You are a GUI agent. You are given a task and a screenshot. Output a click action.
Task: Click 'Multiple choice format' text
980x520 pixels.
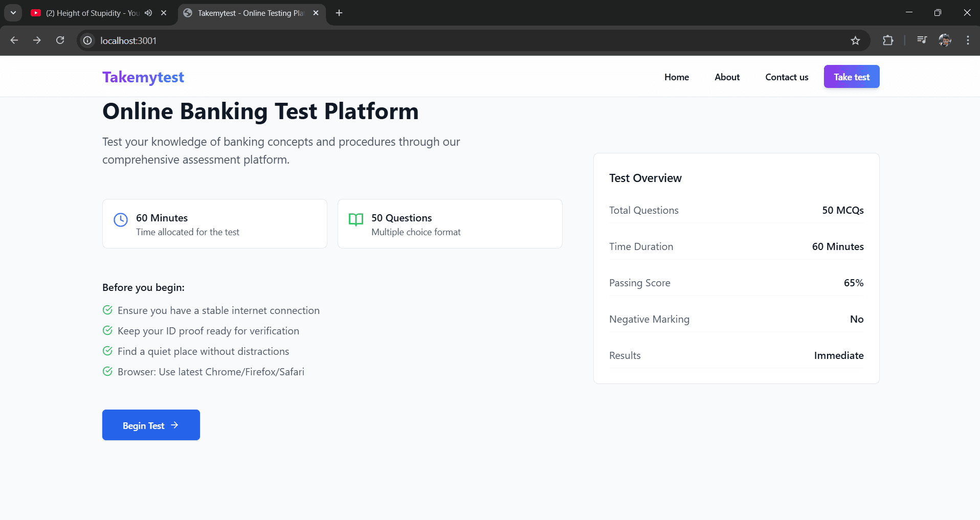(x=416, y=232)
